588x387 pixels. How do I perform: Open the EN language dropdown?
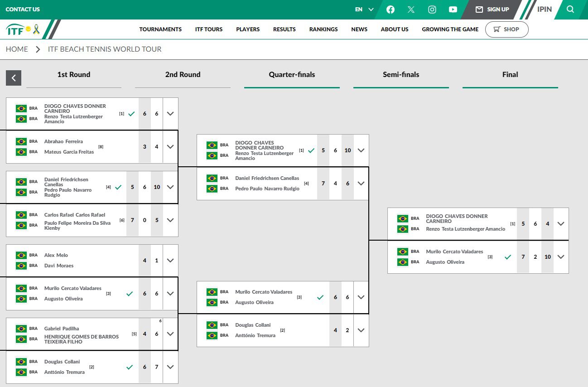364,10
